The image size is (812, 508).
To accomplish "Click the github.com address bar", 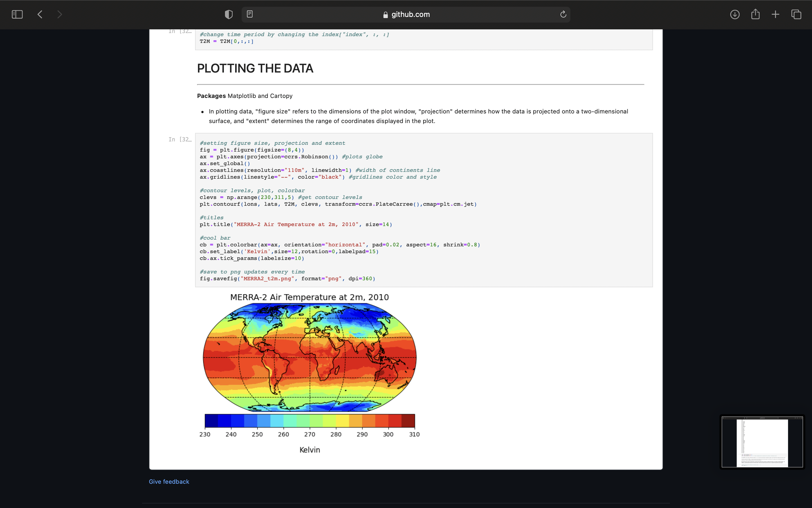I will click(x=406, y=14).
